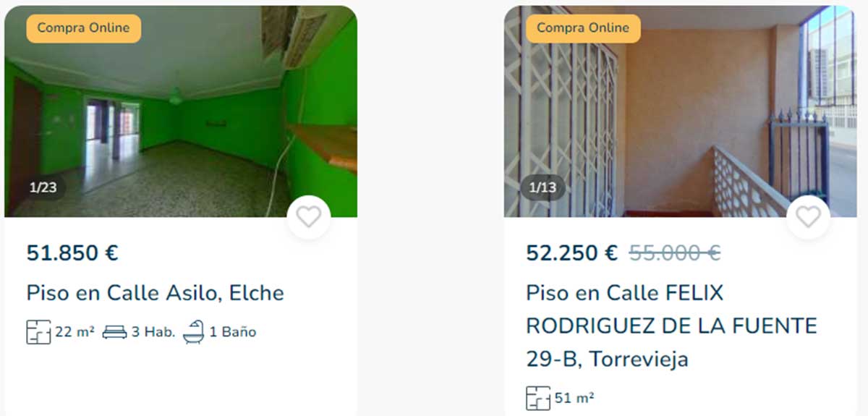Click the floor area icon beside 22 m²
The image size is (868, 416).
coord(38,332)
